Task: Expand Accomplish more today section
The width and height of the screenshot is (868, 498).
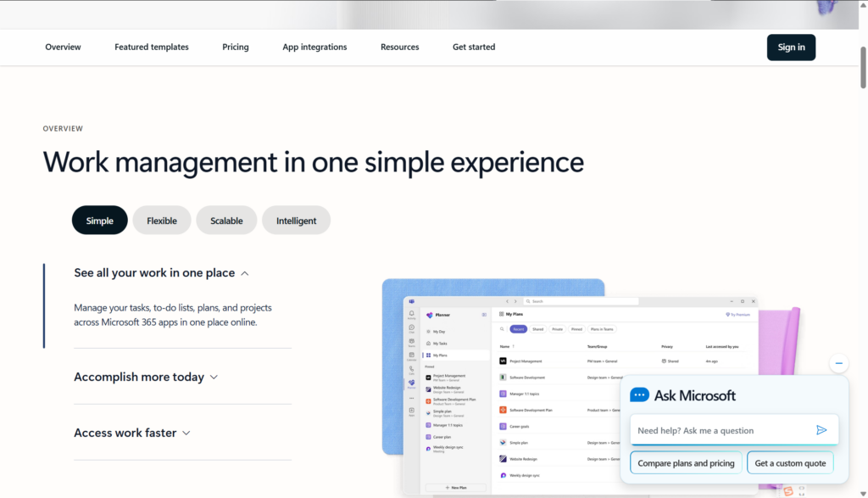Action: tap(146, 378)
